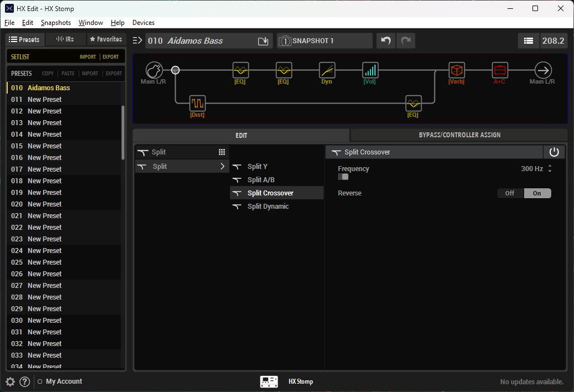
Task: Select the EQ block on lower path
Action: tap(413, 103)
